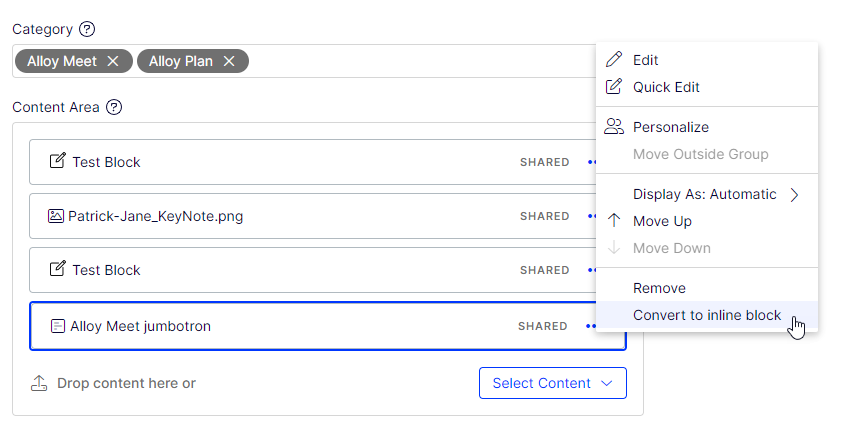845x425 pixels.
Task: Open the Select Content dropdown
Action: (553, 383)
